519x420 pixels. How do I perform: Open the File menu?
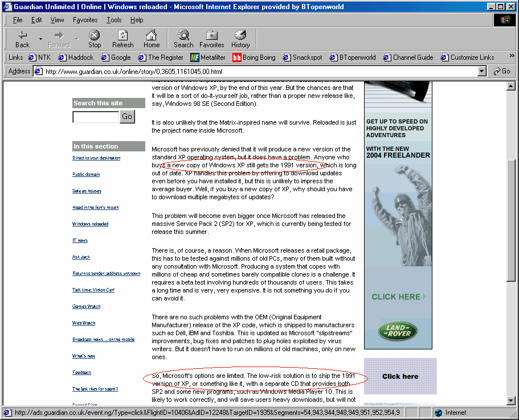(x=18, y=20)
